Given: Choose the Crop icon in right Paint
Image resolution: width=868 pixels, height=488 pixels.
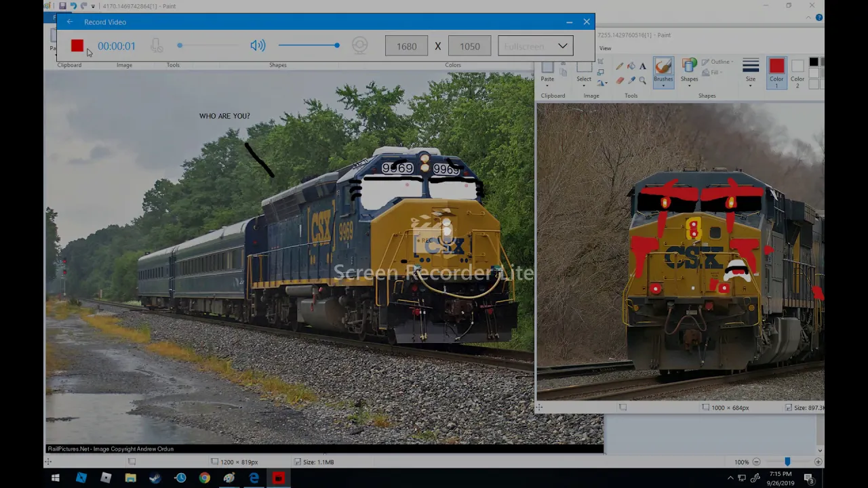Looking at the screenshot, I should pyautogui.click(x=601, y=62).
